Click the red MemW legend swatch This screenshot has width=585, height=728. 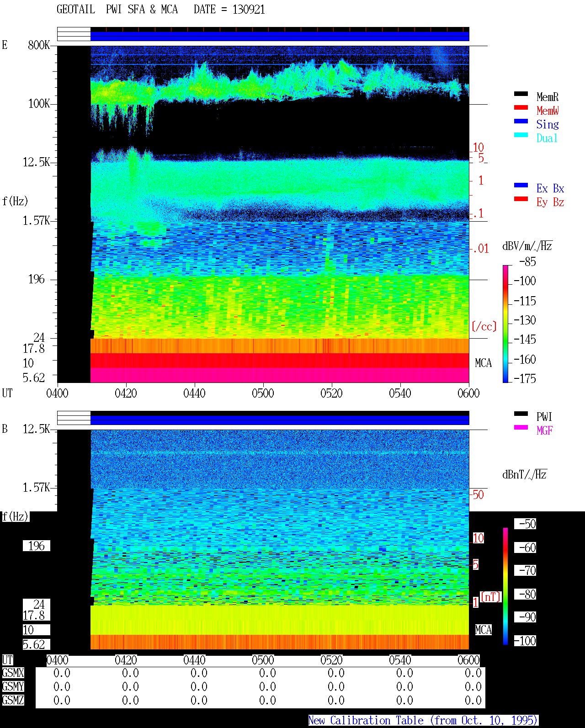pos(521,107)
